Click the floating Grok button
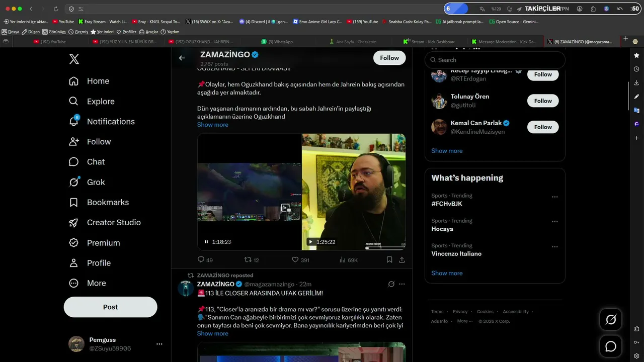The width and height of the screenshot is (644, 362). coord(611,320)
